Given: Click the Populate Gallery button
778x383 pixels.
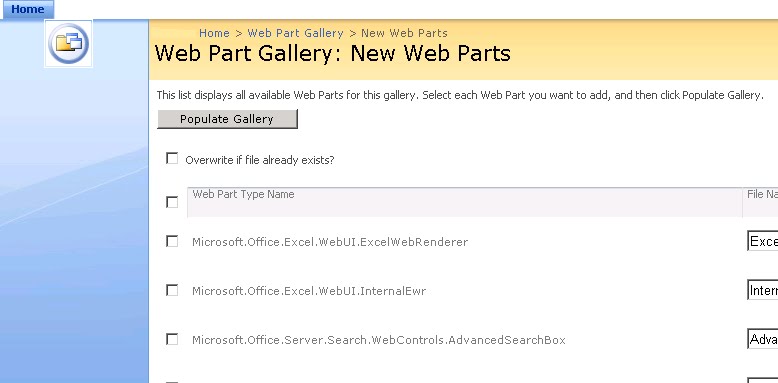Looking at the screenshot, I should click(x=227, y=119).
